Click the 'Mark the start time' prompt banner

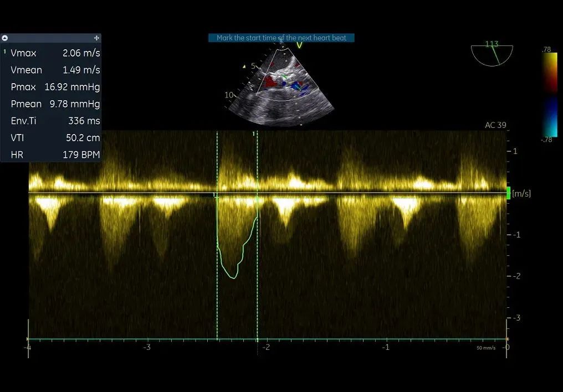(x=281, y=38)
